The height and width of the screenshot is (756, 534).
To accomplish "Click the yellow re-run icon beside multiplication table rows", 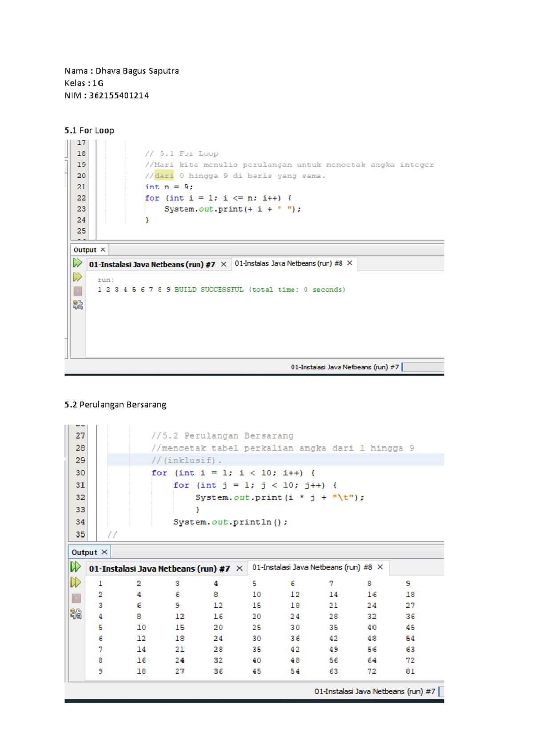I will point(76,582).
